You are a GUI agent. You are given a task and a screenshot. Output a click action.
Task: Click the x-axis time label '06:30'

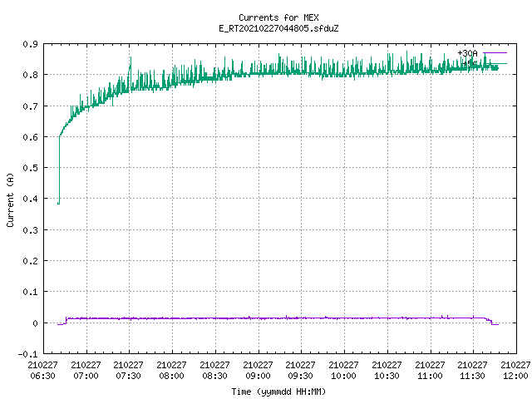point(42,376)
